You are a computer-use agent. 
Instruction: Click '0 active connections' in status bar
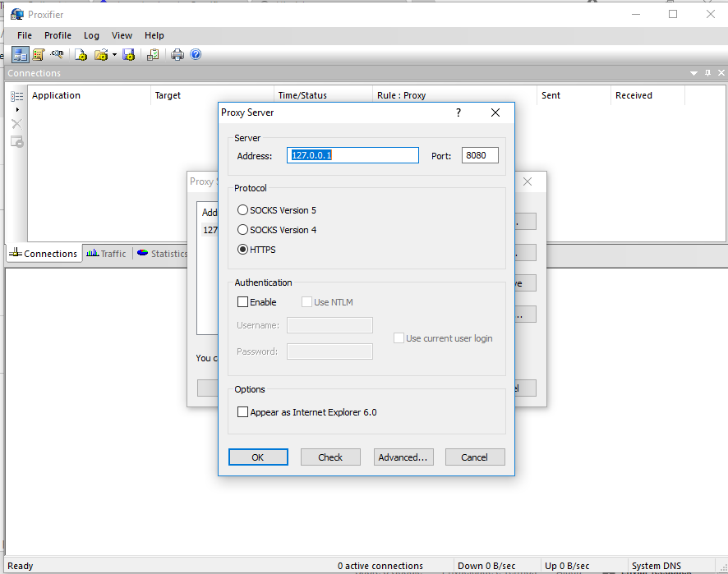pyautogui.click(x=380, y=566)
